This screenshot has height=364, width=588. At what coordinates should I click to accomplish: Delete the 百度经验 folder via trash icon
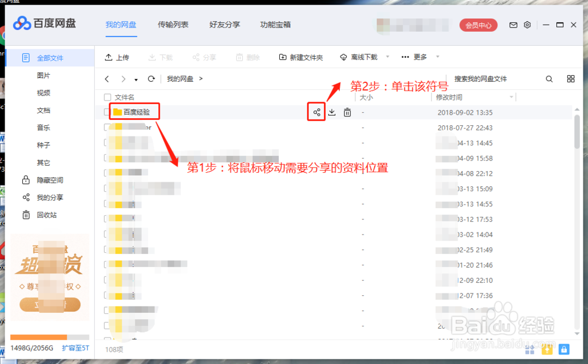tap(348, 112)
